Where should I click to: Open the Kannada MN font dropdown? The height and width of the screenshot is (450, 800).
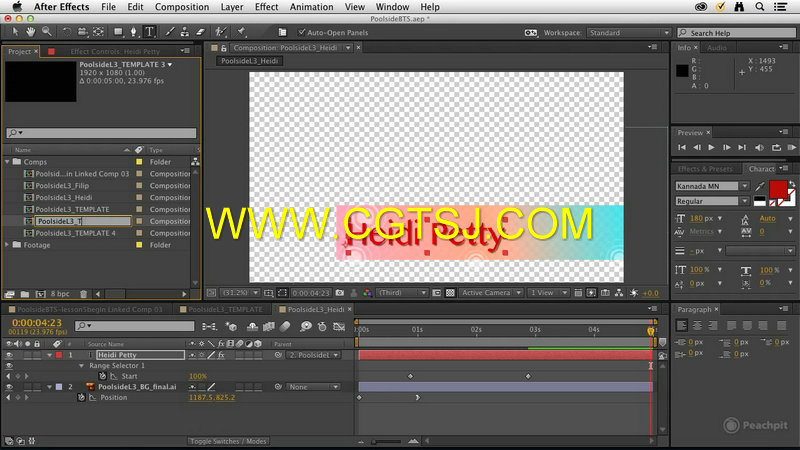[712, 186]
